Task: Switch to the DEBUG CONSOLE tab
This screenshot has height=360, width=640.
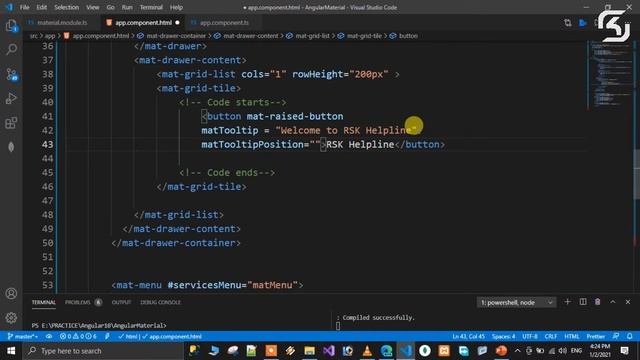Action: click(x=160, y=302)
